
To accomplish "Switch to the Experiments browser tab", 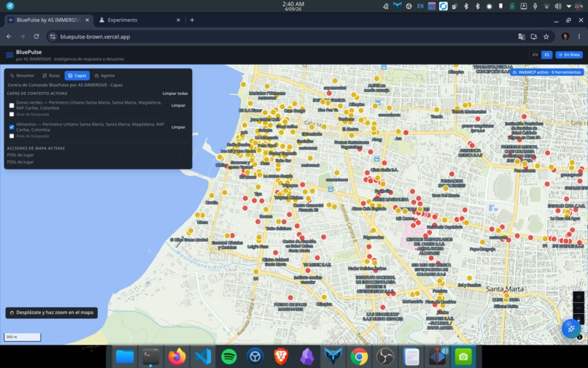I will point(139,20).
